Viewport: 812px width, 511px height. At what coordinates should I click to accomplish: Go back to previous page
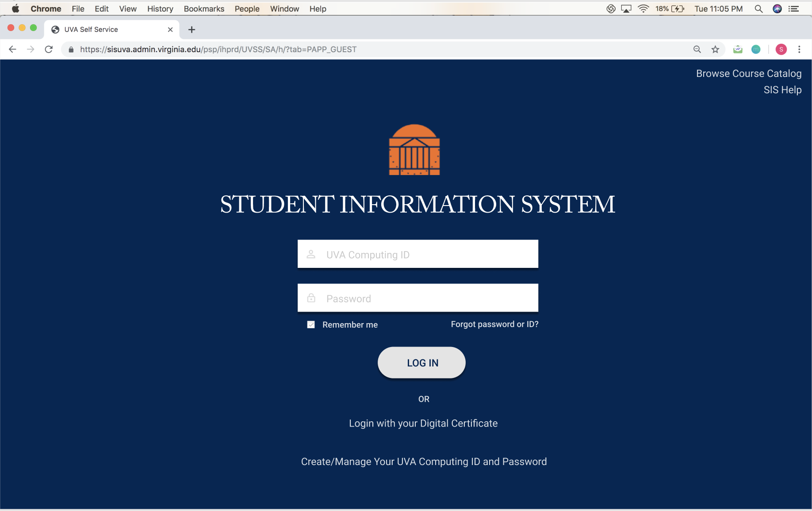12,50
